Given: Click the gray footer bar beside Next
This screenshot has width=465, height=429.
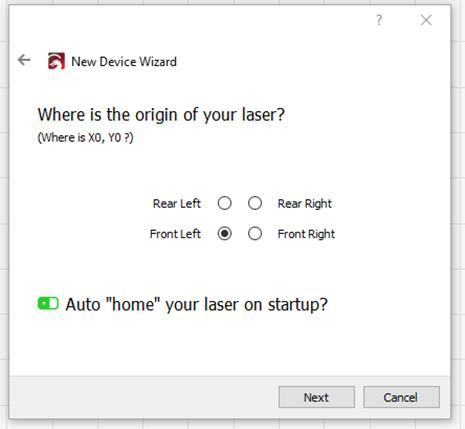Looking at the screenshot, I should pyautogui.click(x=143, y=397).
